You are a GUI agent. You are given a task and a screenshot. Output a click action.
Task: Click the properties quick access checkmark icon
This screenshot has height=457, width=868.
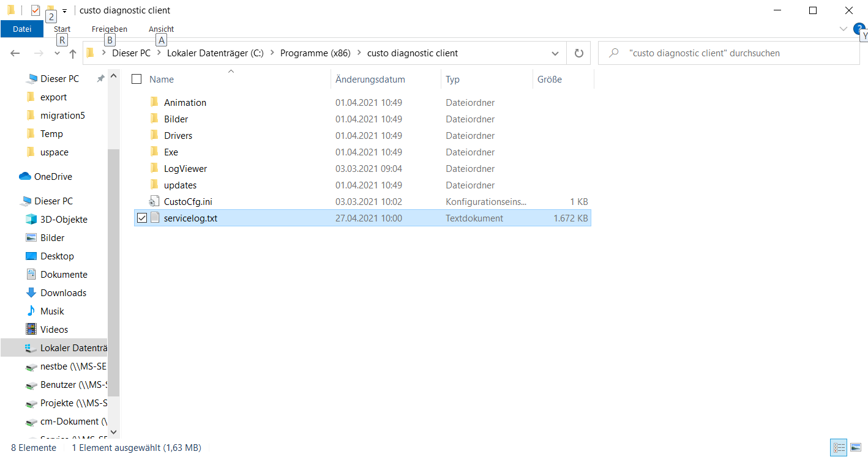pos(36,10)
